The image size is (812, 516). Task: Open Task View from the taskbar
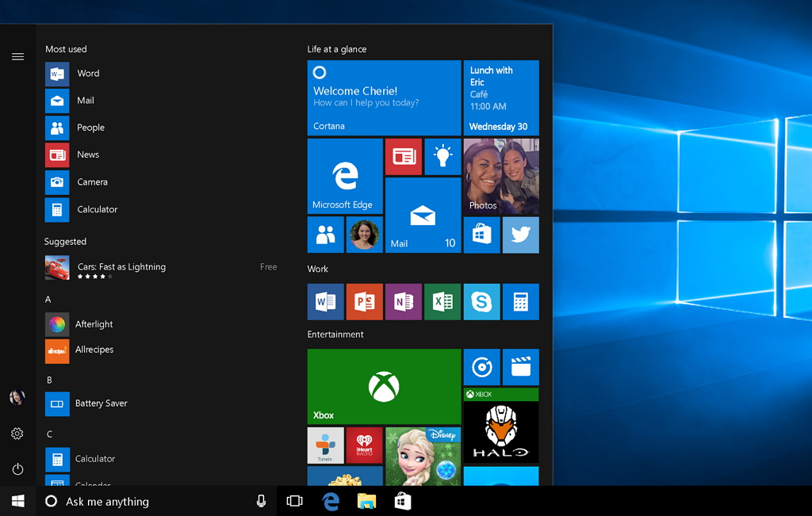[294, 501]
